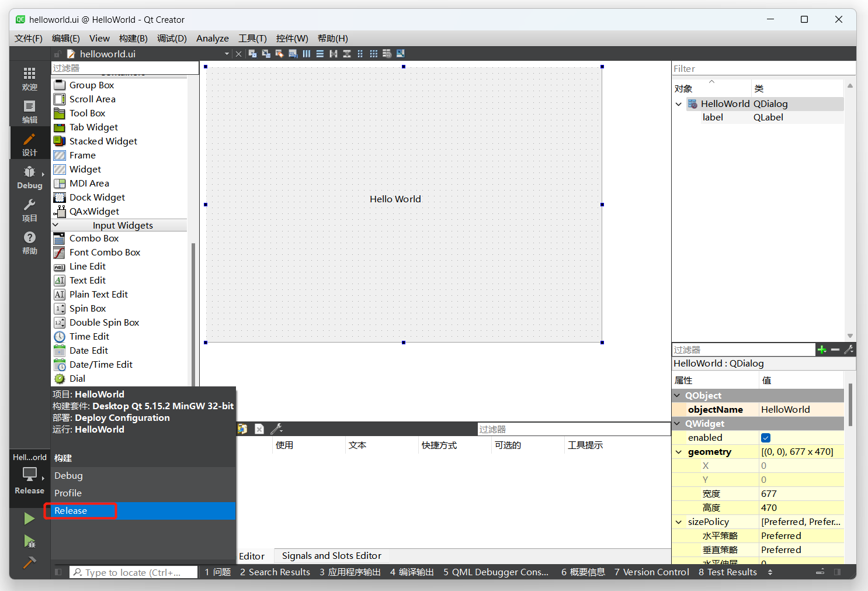Click the Hello World label on the form
The width and height of the screenshot is (868, 591).
pos(395,199)
